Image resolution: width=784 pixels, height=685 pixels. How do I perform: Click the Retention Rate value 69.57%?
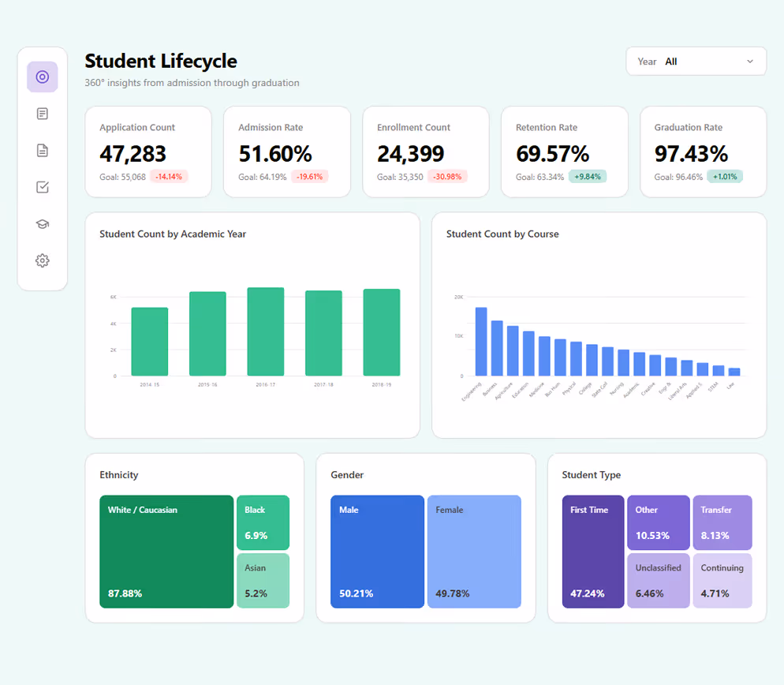point(552,154)
